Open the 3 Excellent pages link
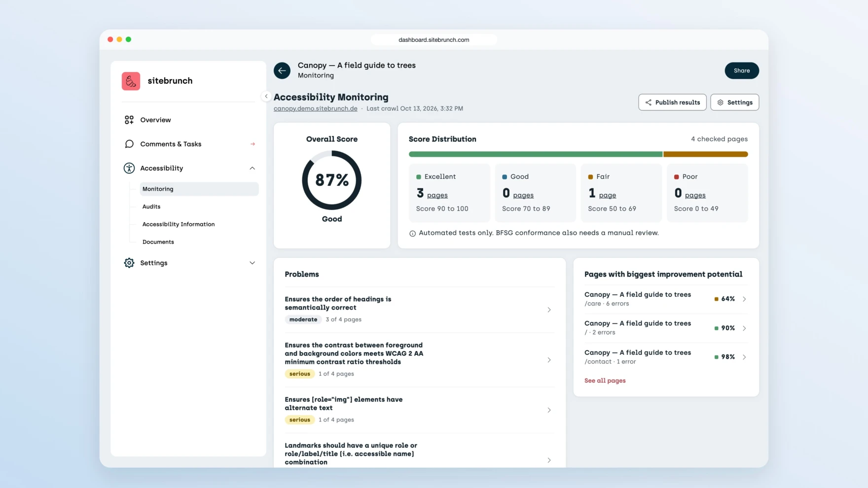868x488 pixels. (x=437, y=196)
